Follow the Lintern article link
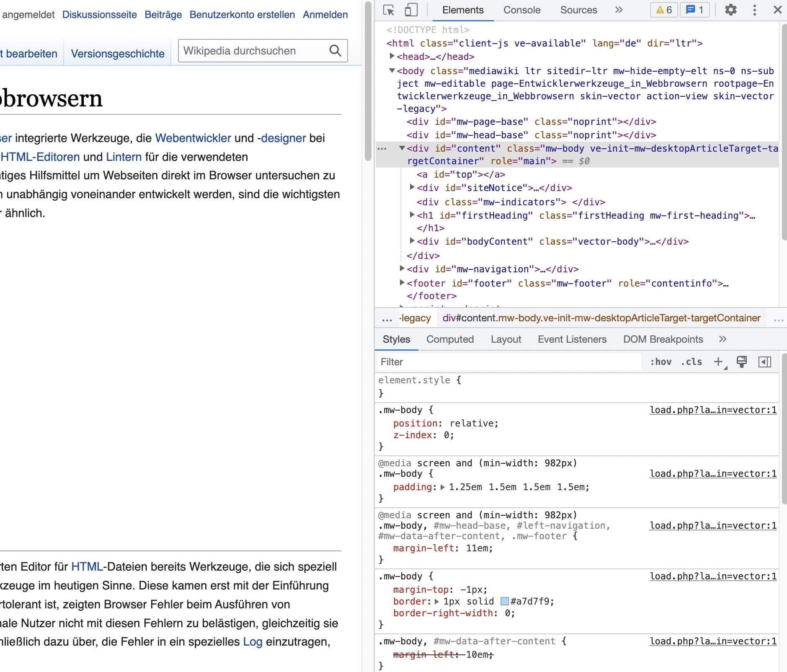The height and width of the screenshot is (672, 787). point(124,157)
